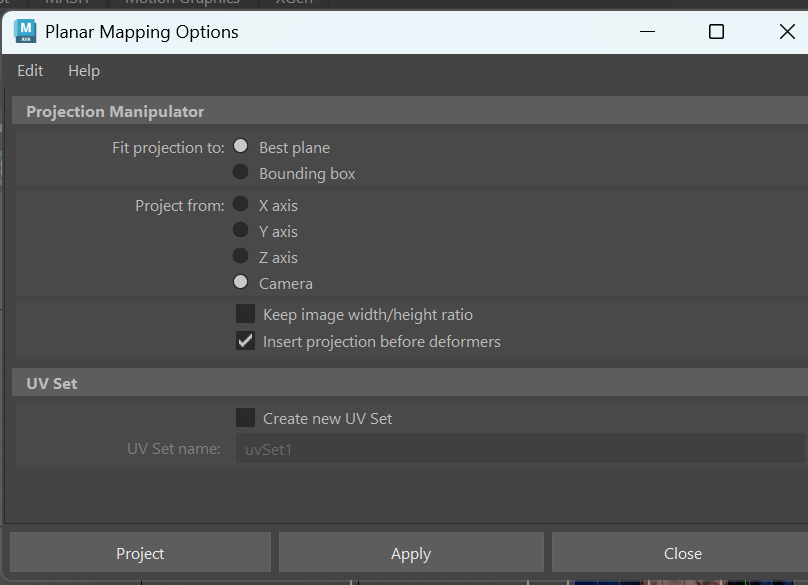Open the Edit menu

[30, 71]
